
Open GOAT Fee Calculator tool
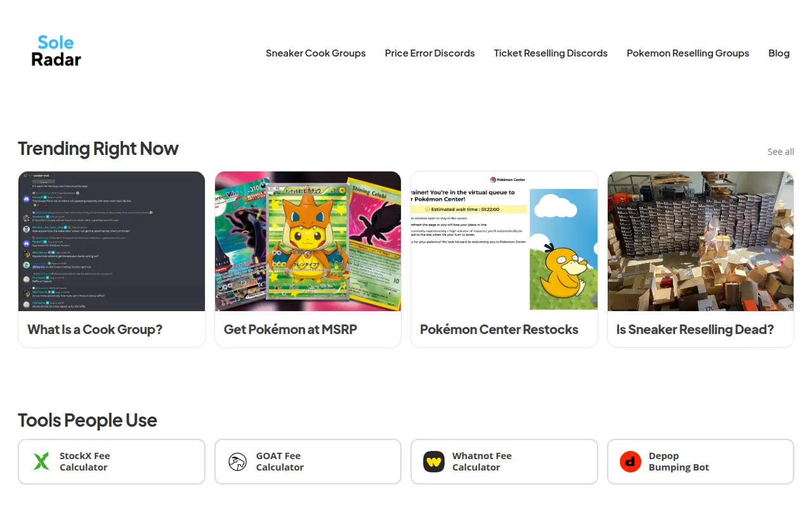308,462
